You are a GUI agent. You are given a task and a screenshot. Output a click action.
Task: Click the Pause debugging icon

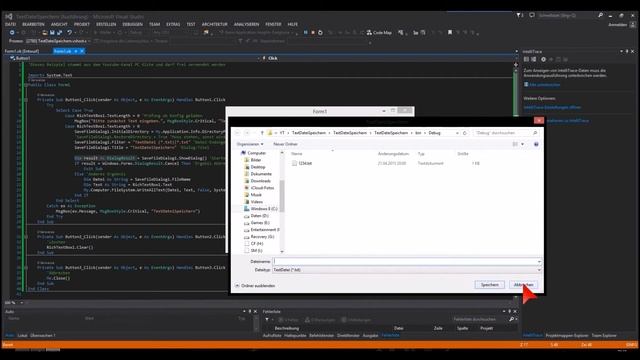click(x=305, y=33)
